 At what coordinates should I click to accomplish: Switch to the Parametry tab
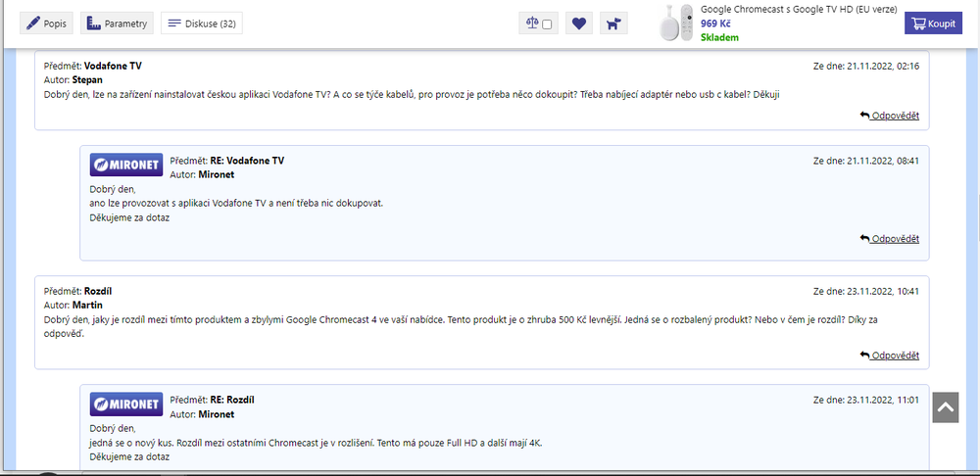click(x=117, y=24)
